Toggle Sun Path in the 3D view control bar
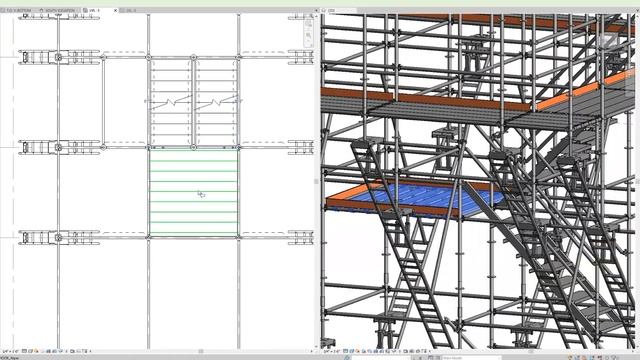Image resolution: width=640 pixels, height=360 pixels. click(x=357, y=351)
